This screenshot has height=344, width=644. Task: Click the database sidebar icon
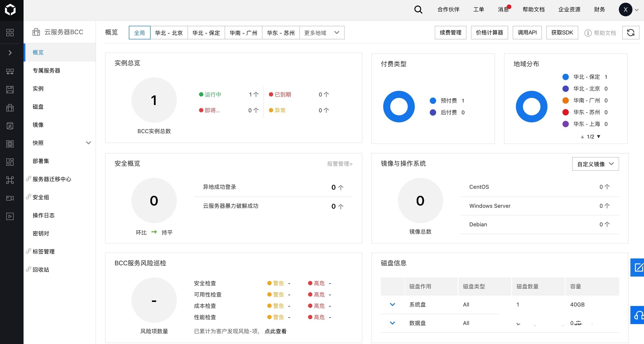10,126
